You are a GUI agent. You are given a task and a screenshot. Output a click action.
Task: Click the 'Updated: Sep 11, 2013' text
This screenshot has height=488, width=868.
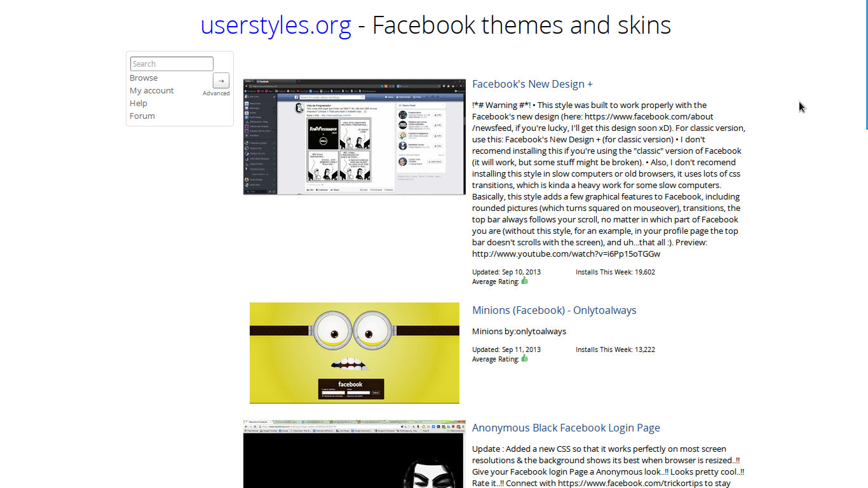[x=506, y=349]
